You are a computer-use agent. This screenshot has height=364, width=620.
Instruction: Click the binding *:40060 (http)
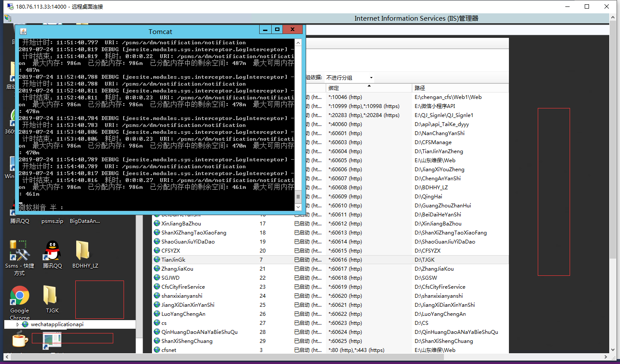point(345,124)
